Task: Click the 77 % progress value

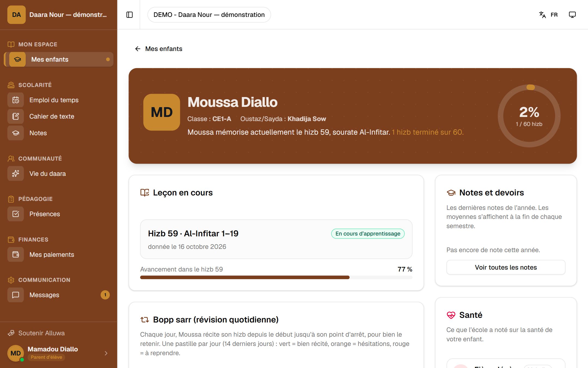Action: pos(405,269)
